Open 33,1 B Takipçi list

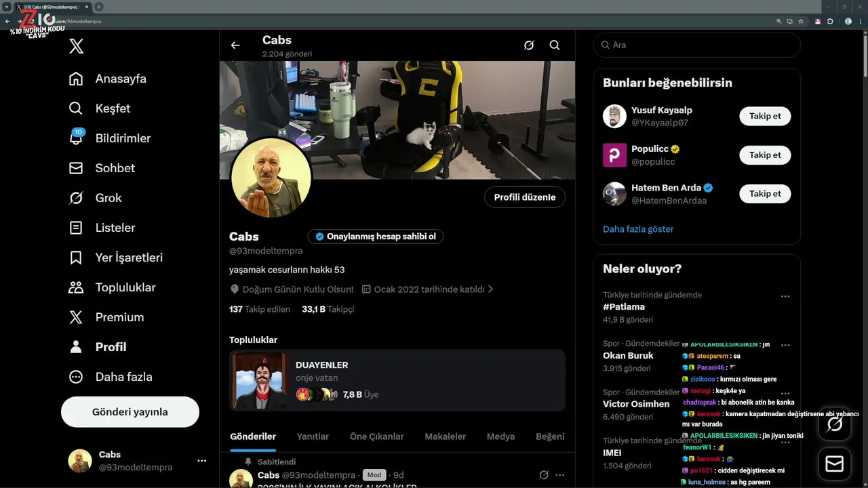pos(328,309)
